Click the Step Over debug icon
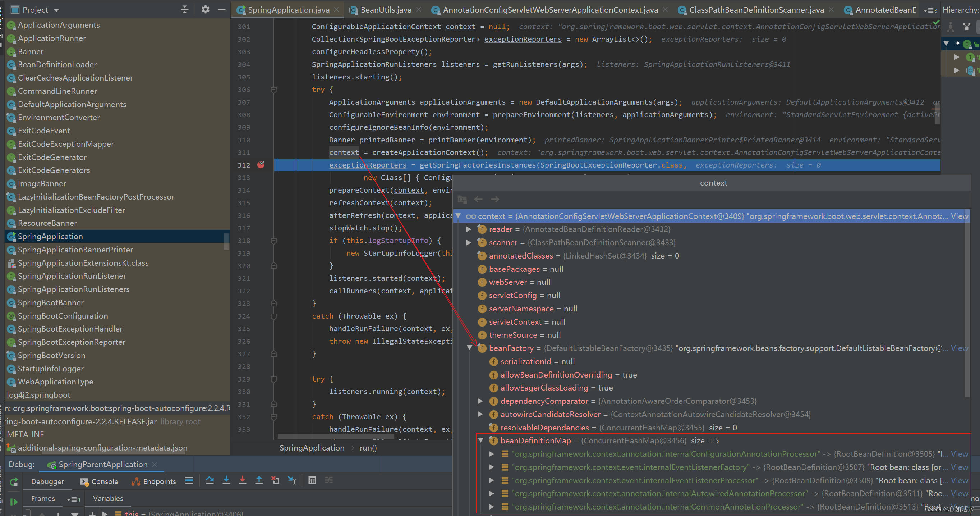 pos(210,481)
